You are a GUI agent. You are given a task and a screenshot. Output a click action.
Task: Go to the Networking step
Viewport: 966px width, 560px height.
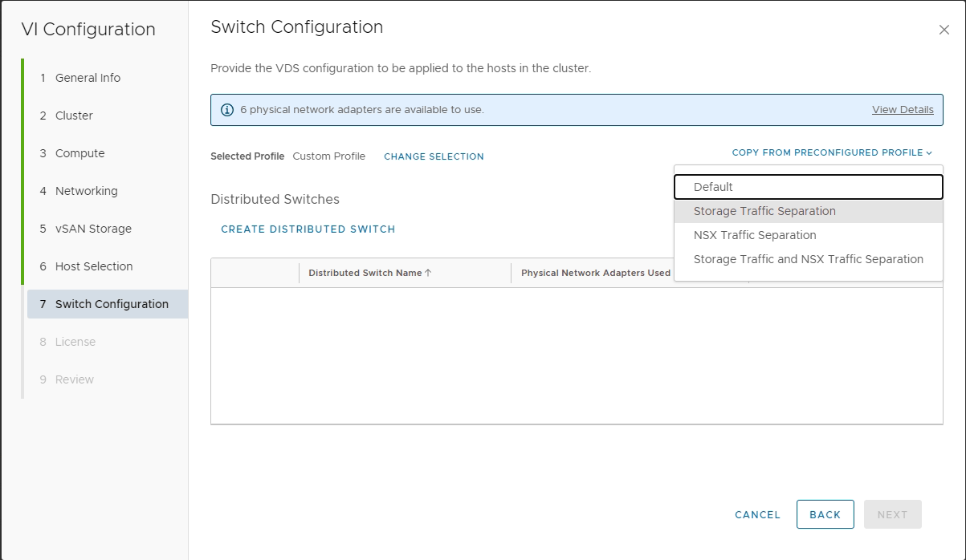coord(86,191)
